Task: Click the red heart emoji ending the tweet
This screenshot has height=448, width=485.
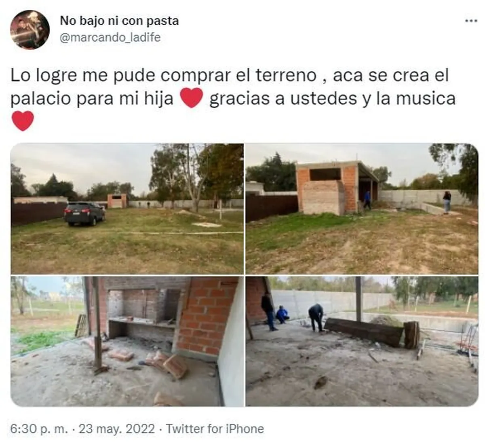Action: click(x=23, y=121)
